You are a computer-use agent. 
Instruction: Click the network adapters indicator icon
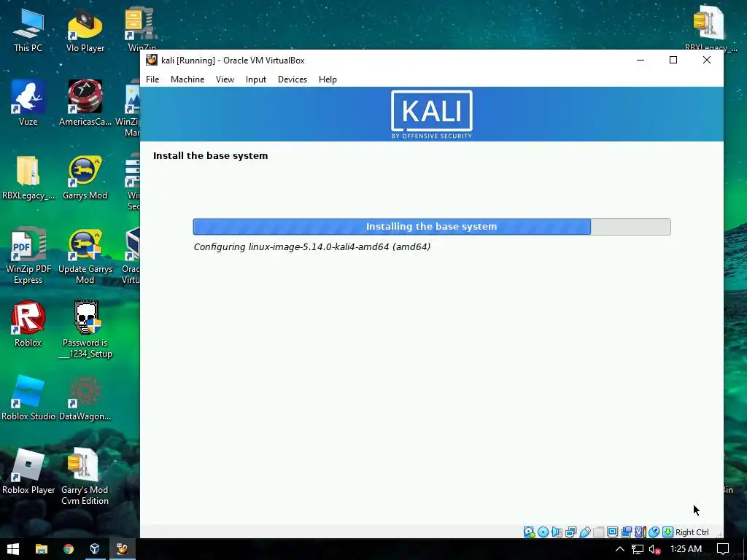coord(570,532)
